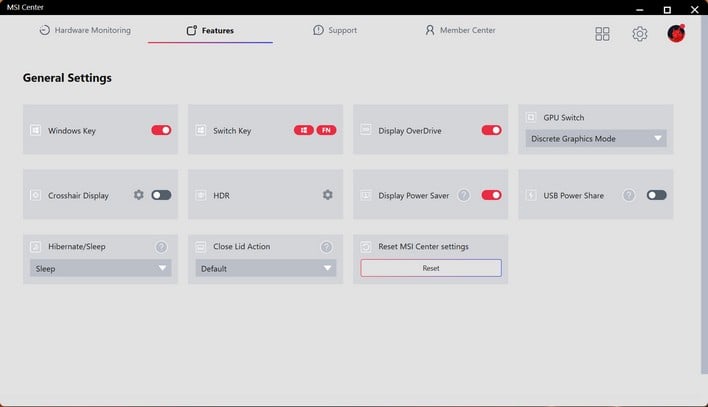Turn off Display Power Saver toggle
The image size is (708, 407).
click(x=491, y=195)
